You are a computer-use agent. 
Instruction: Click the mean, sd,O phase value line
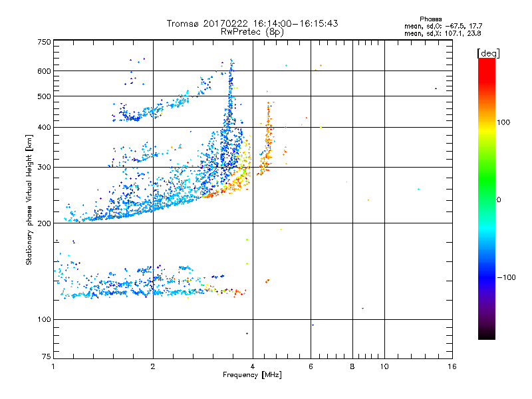point(443,26)
